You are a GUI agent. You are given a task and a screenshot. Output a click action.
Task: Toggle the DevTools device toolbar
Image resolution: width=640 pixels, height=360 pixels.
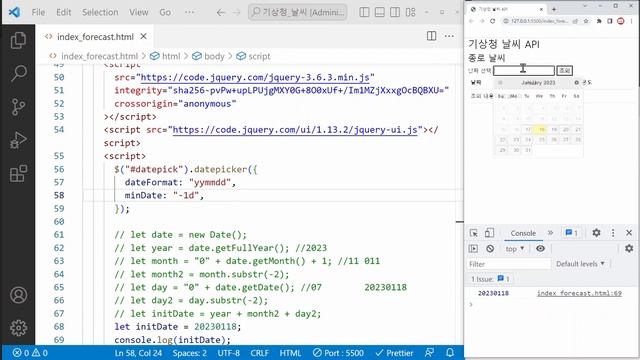[489, 233]
